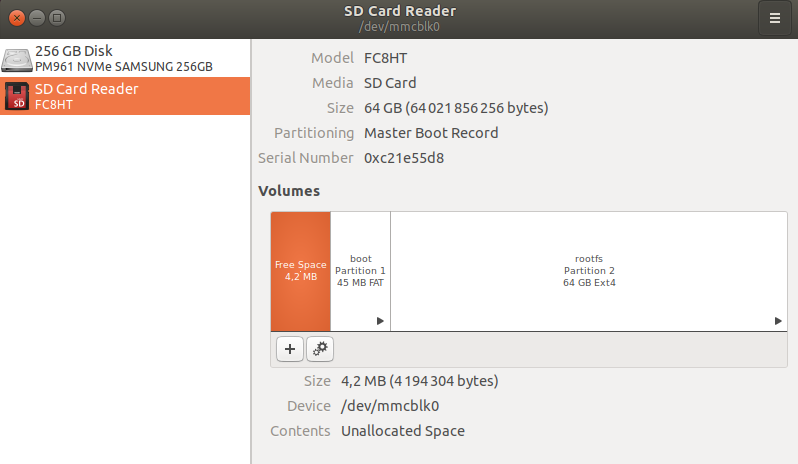Click the title bar subtitle /dev/mmcblk0
The width and height of the screenshot is (798, 464).
(x=399, y=26)
